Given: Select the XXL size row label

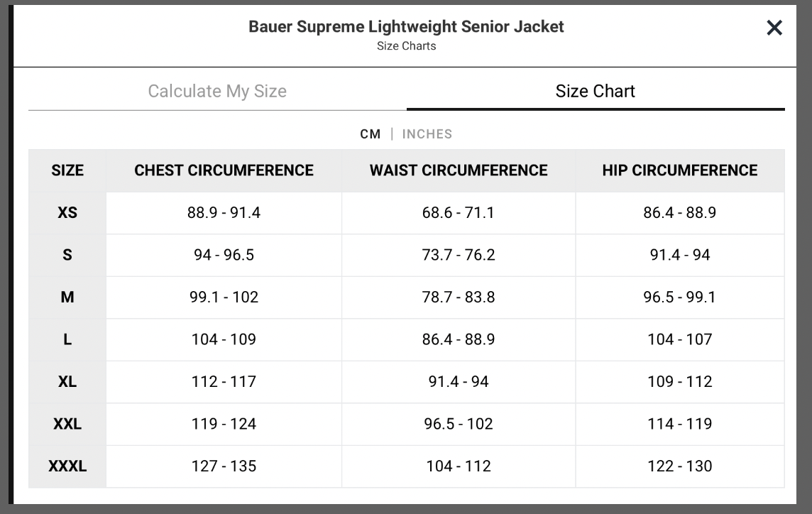Looking at the screenshot, I should click(67, 424).
